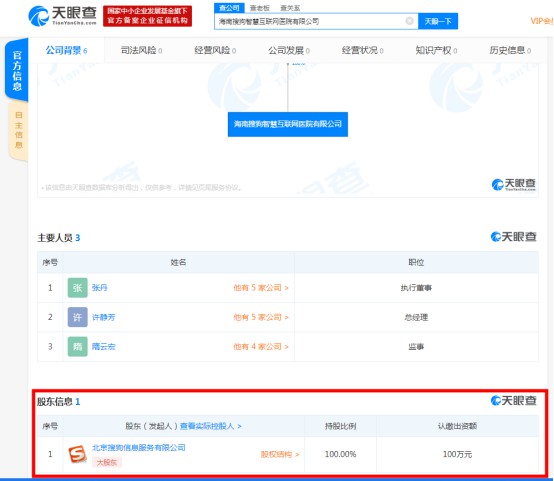Expand 他有 4 家公司 in row 3

click(x=261, y=346)
